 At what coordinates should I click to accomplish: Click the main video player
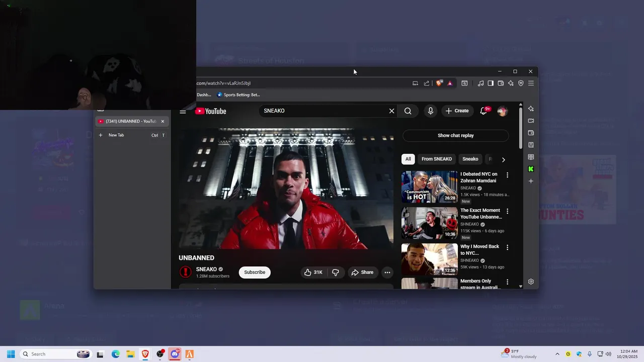286,188
